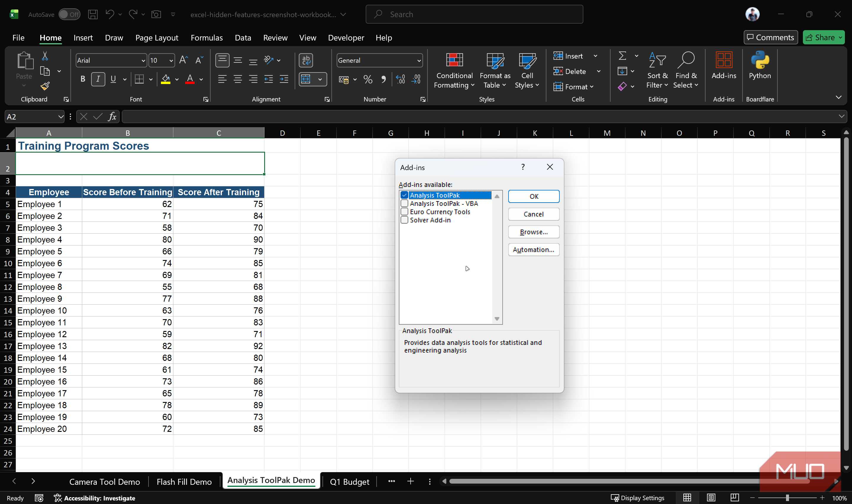Image resolution: width=852 pixels, height=504 pixels.
Task: Click the Increase Decimal icon
Action: 400,79
